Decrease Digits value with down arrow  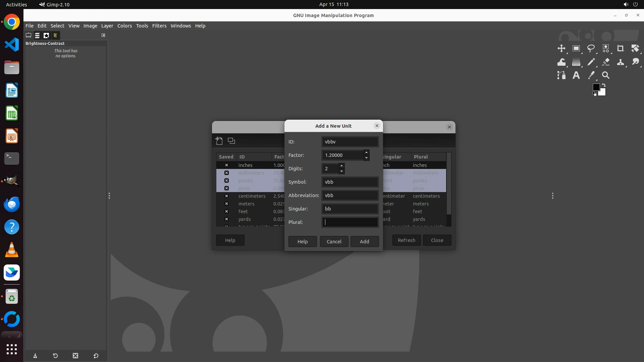(341, 171)
